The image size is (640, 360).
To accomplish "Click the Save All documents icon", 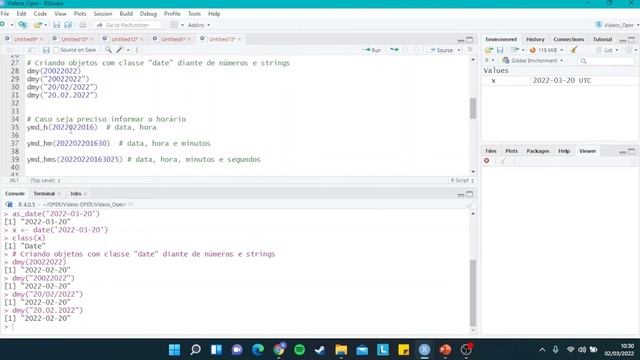I will (68, 25).
